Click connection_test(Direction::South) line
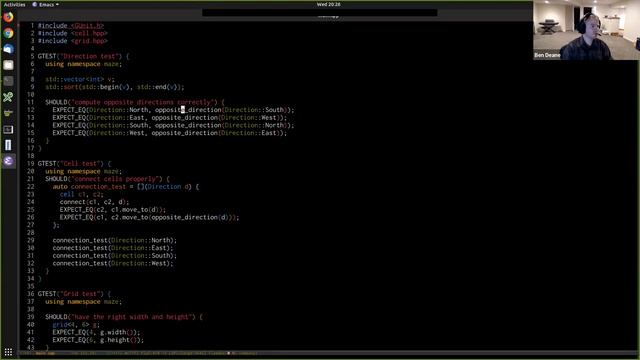Image resolution: width=640 pixels, height=360 pixels. pyautogui.click(x=115, y=256)
